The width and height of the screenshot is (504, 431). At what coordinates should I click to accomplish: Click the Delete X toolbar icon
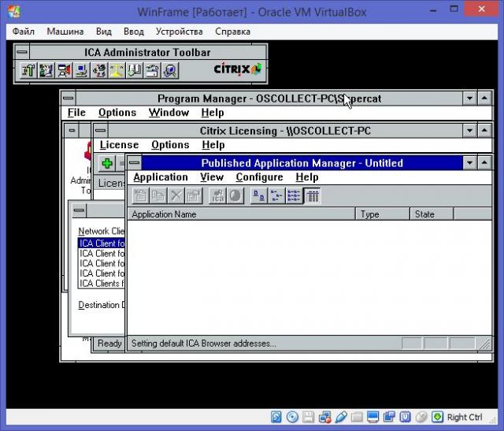click(x=176, y=195)
